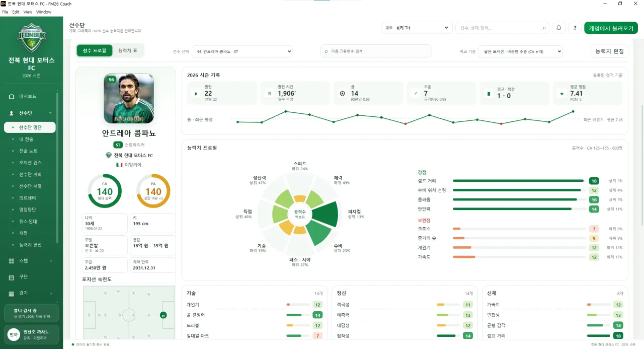
Task: Click the ST marker on position pitch
Action: (x=163, y=315)
